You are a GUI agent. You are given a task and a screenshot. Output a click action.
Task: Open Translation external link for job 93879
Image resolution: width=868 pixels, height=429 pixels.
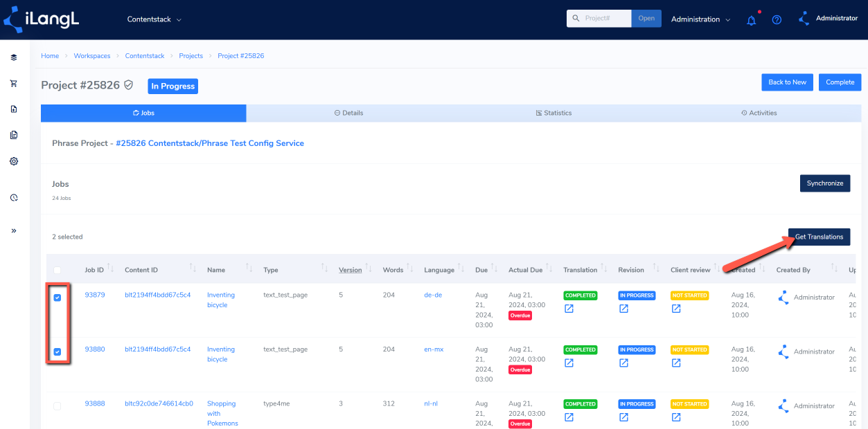(x=569, y=309)
